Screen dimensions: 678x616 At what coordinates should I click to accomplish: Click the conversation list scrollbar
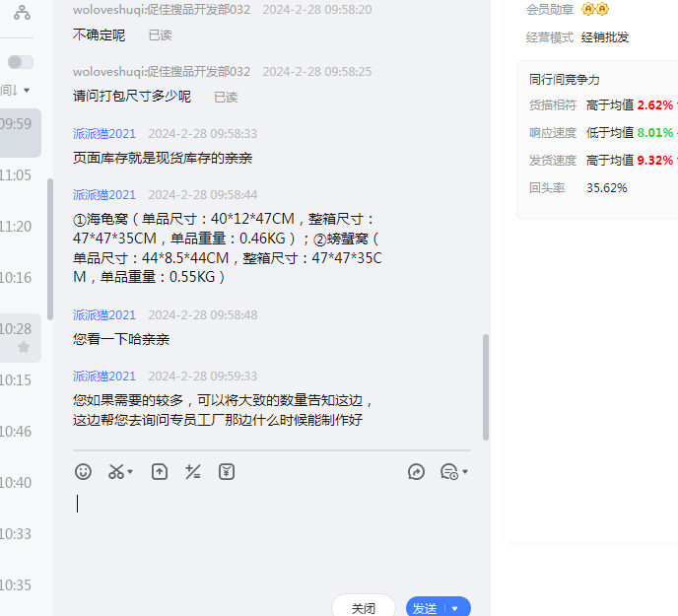pos(50,249)
